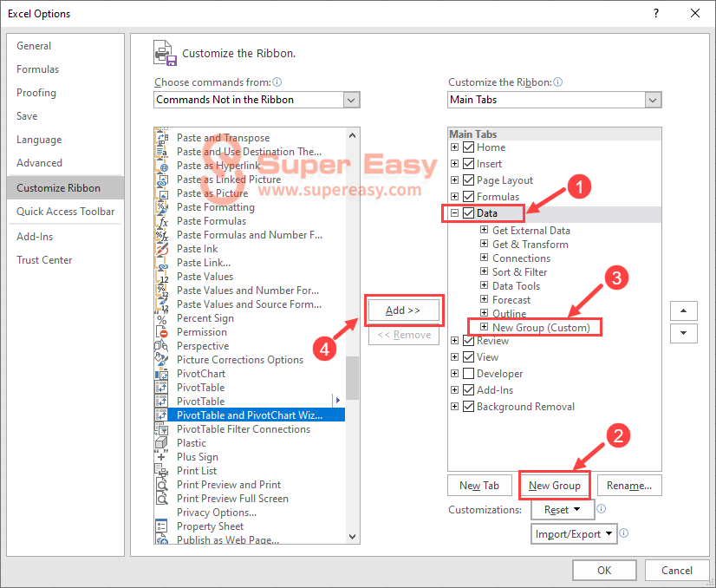Uncheck the View tab checkbox

click(x=468, y=357)
